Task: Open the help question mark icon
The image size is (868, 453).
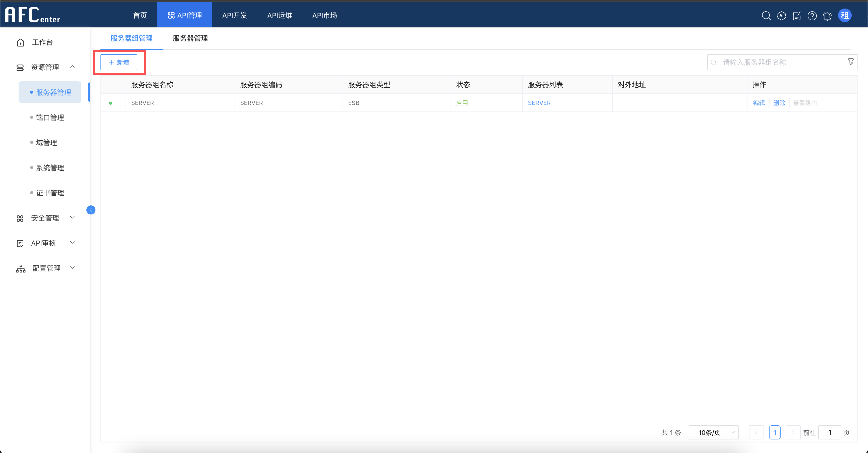Action: pyautogui.click(x=812, y=16)
